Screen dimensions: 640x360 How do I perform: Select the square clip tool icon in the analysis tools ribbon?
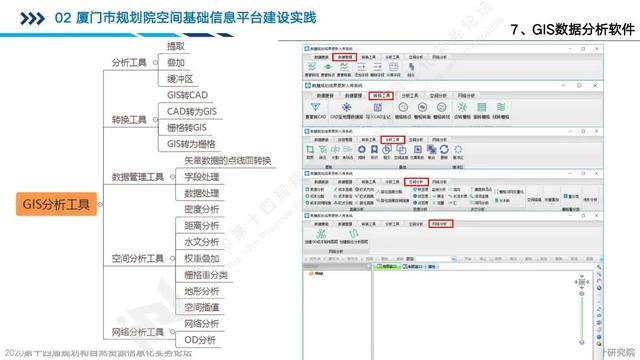click(310, 149)
